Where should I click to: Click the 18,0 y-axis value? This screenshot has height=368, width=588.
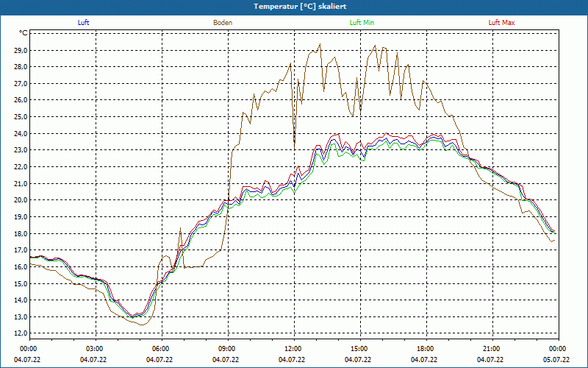coord(21,233)
